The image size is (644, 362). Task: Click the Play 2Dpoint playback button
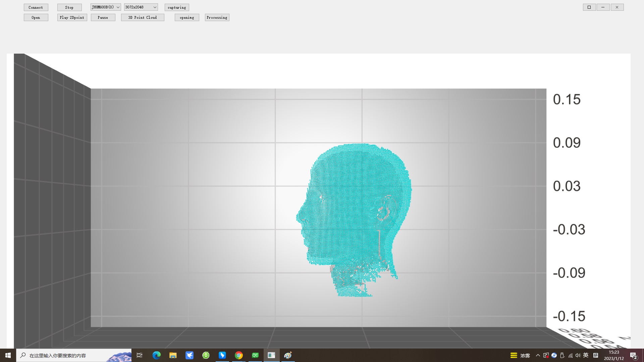coord(72,17)
